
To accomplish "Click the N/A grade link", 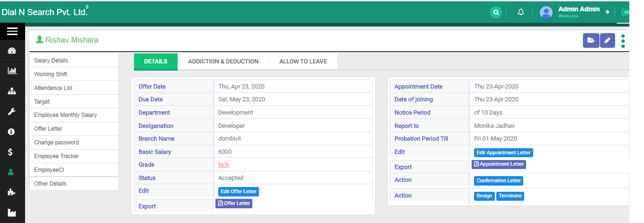I will tap(224, 165).
